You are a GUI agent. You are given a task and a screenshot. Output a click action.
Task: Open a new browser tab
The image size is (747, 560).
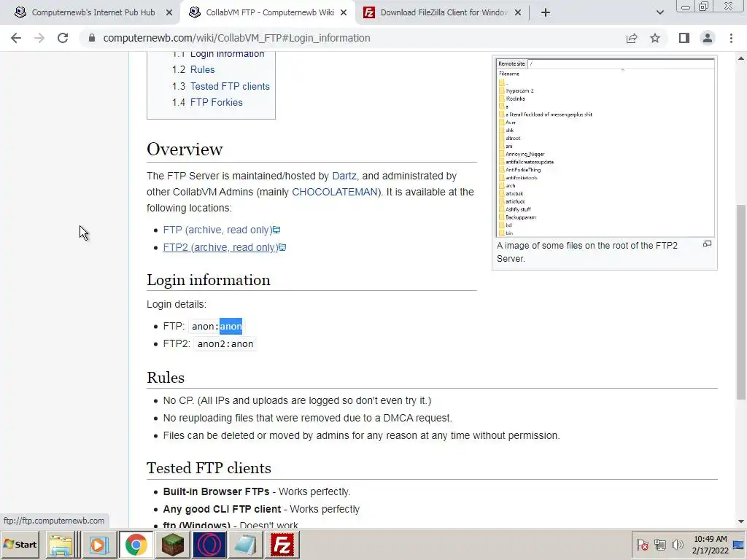coord(546,12)
